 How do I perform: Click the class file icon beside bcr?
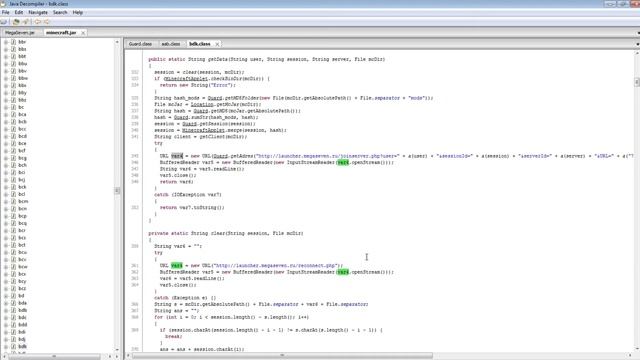[13, 231]
